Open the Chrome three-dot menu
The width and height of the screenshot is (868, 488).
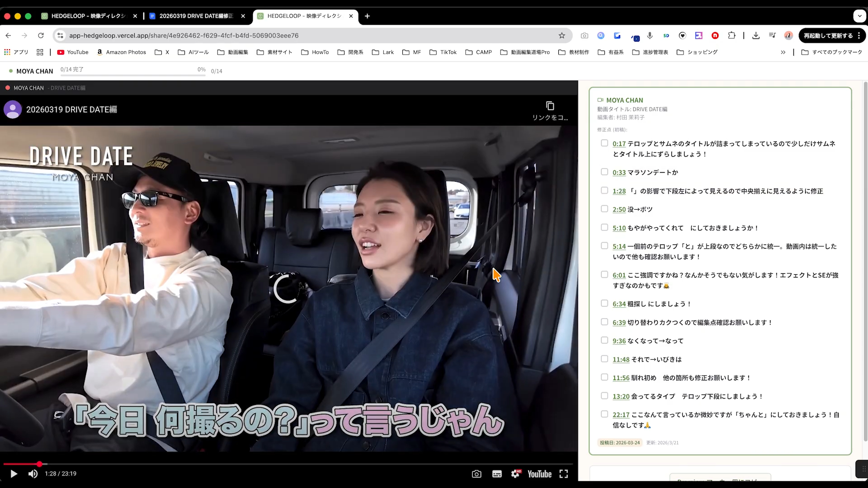859,35
